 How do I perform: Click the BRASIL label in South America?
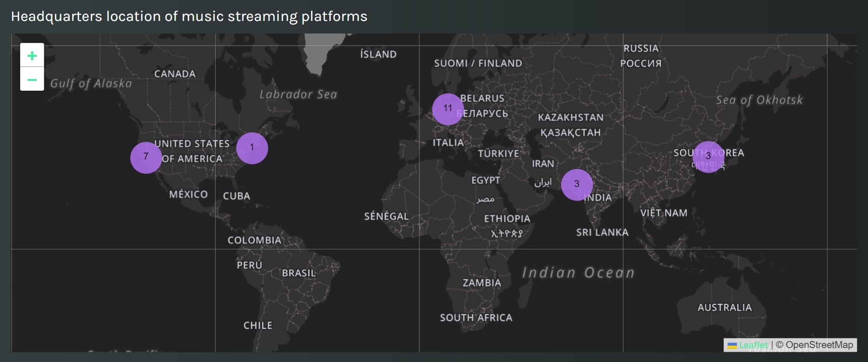click(x=298, y=273)
